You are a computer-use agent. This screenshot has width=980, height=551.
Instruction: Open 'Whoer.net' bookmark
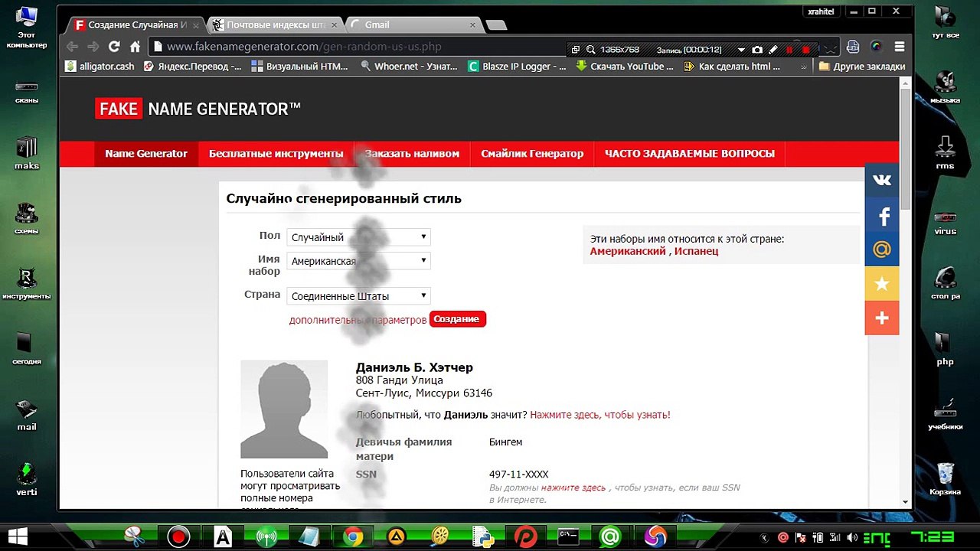tap(409, 67)
